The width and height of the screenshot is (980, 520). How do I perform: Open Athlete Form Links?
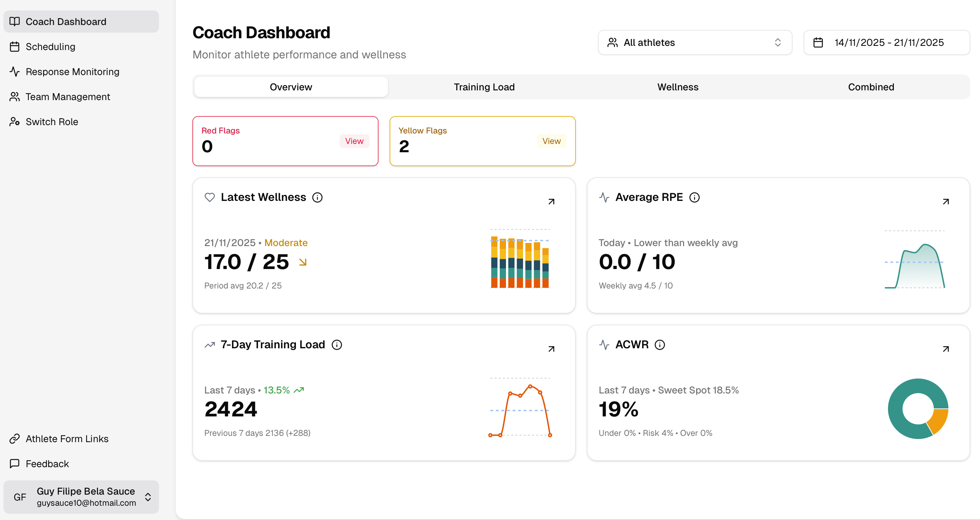pos(67,439)
